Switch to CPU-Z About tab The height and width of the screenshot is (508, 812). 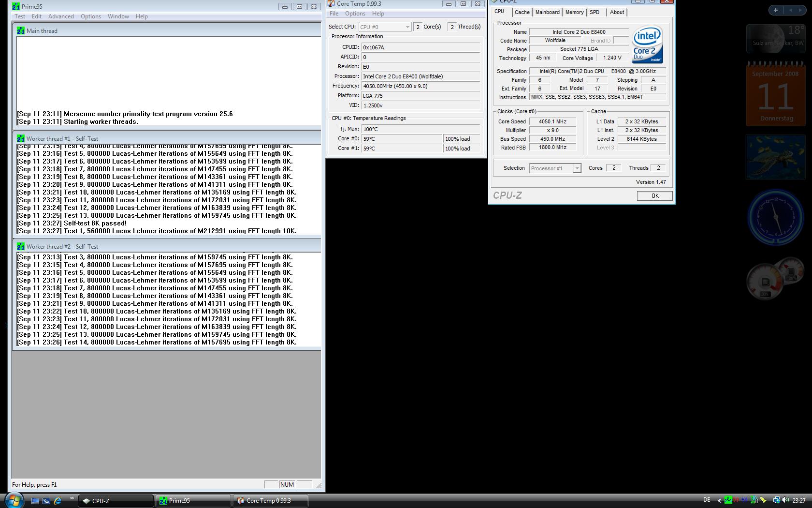pos(617,12)
